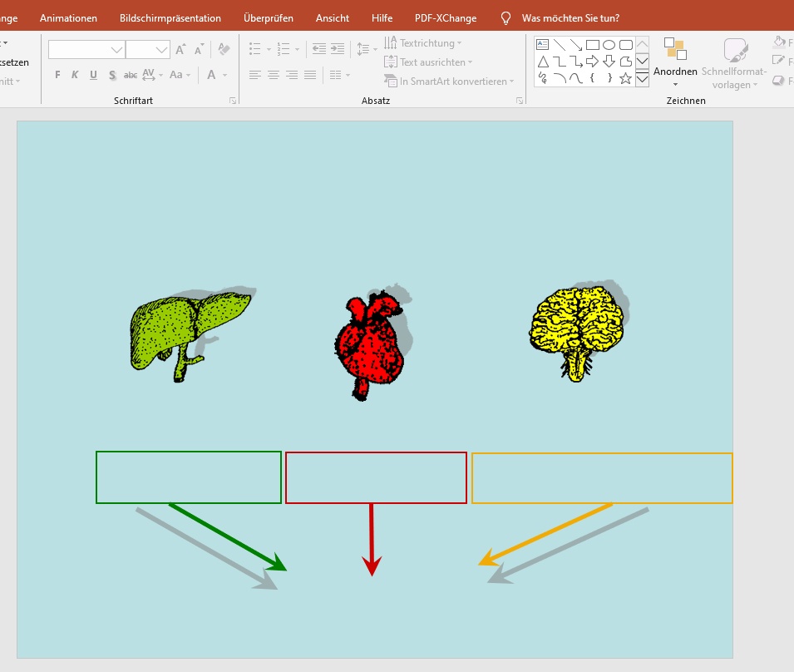Expand the shapes gallery more button

pyautogui.click(x=642, y=79)
